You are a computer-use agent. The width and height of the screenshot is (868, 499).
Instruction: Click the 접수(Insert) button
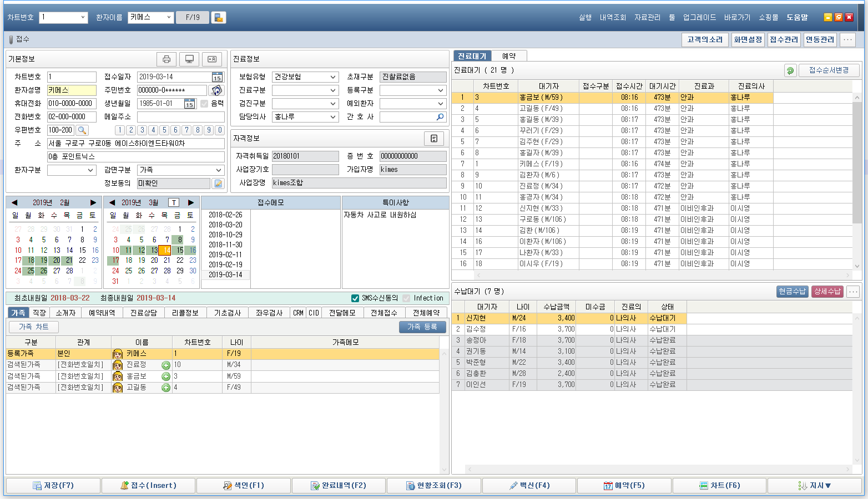(x=148, y=486)
